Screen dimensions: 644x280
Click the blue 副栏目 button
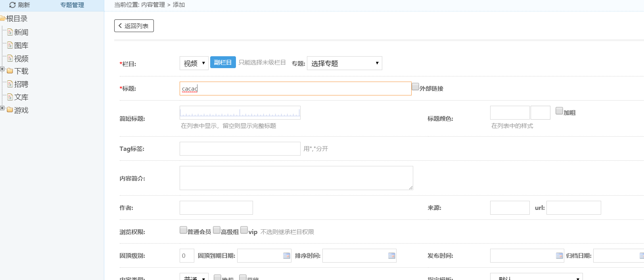pos(223,62)
